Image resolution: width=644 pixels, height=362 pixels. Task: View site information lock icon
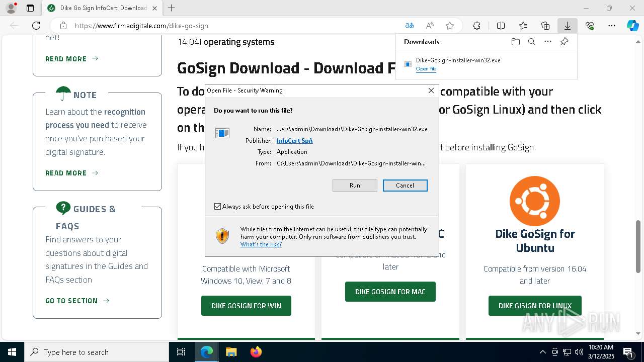point(63,26)
